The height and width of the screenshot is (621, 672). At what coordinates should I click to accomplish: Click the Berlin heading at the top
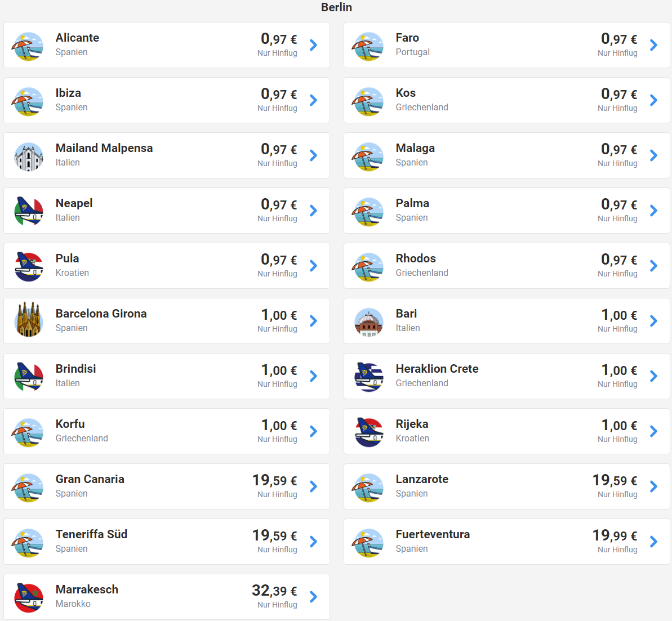pyautogui.click(x=336, y=7)
